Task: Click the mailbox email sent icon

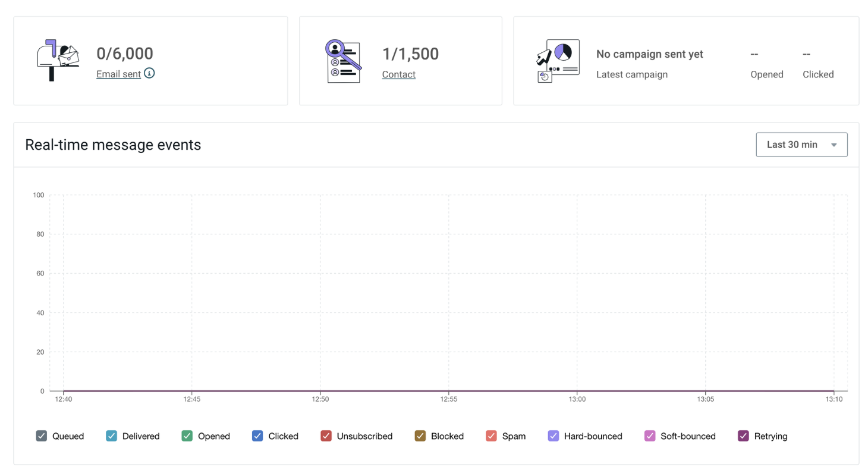Action: click(x=58, y=60)
